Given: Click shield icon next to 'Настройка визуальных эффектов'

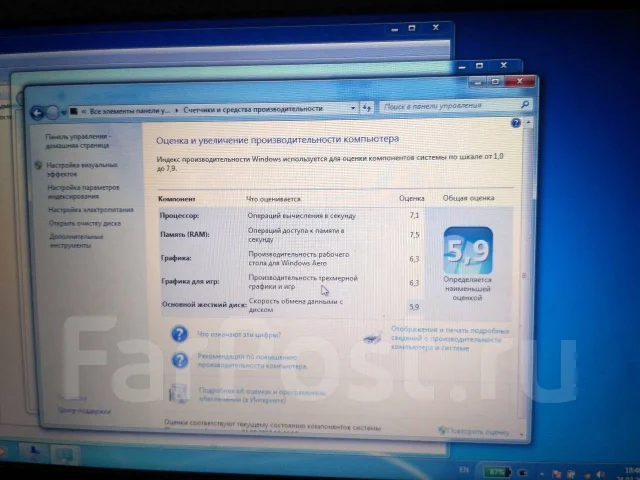Looking at the screenshot, I should click(39, 165).
